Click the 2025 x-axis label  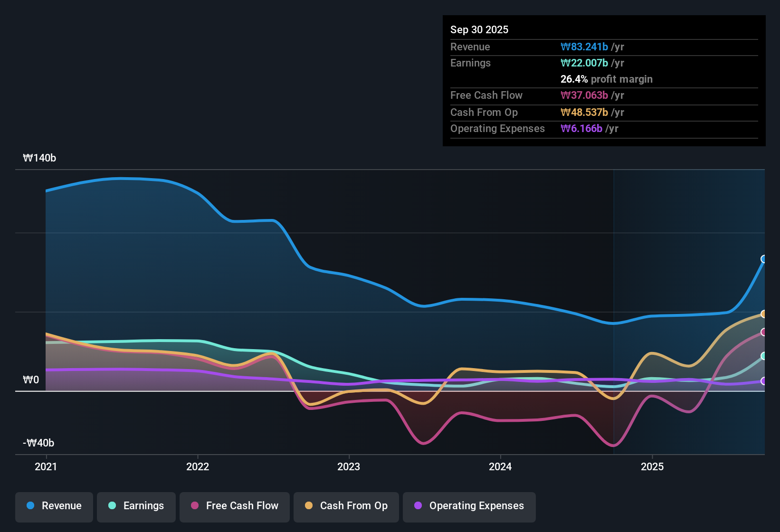652,466
